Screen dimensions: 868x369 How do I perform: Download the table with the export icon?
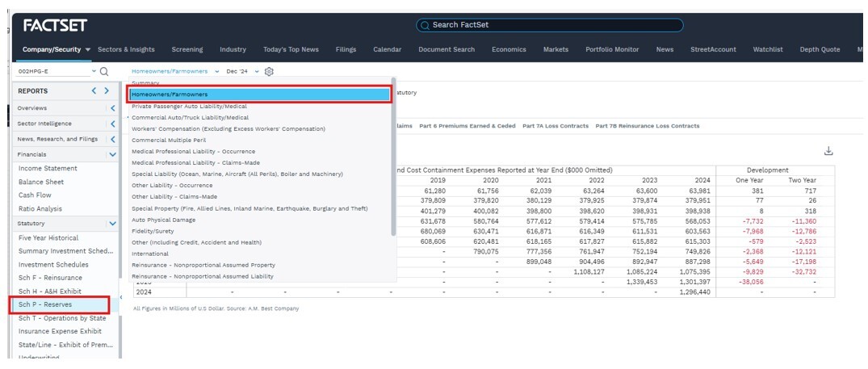pyautogui.click(x=828, y=151)
